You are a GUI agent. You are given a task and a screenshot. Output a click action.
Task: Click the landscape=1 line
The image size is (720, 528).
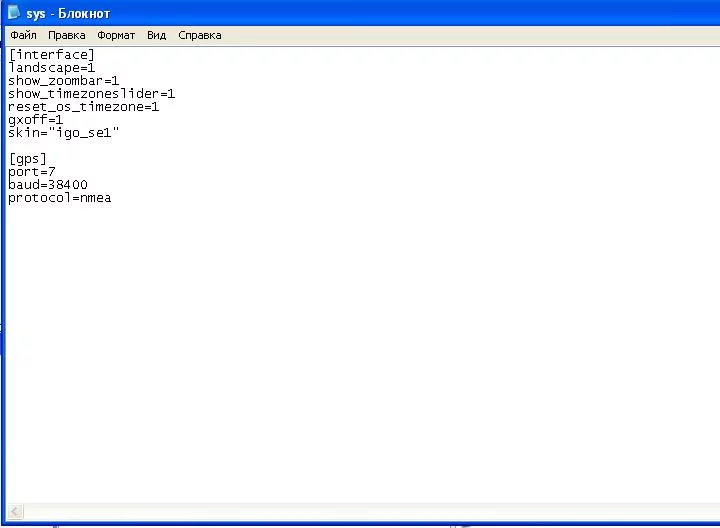coord(51,68)
